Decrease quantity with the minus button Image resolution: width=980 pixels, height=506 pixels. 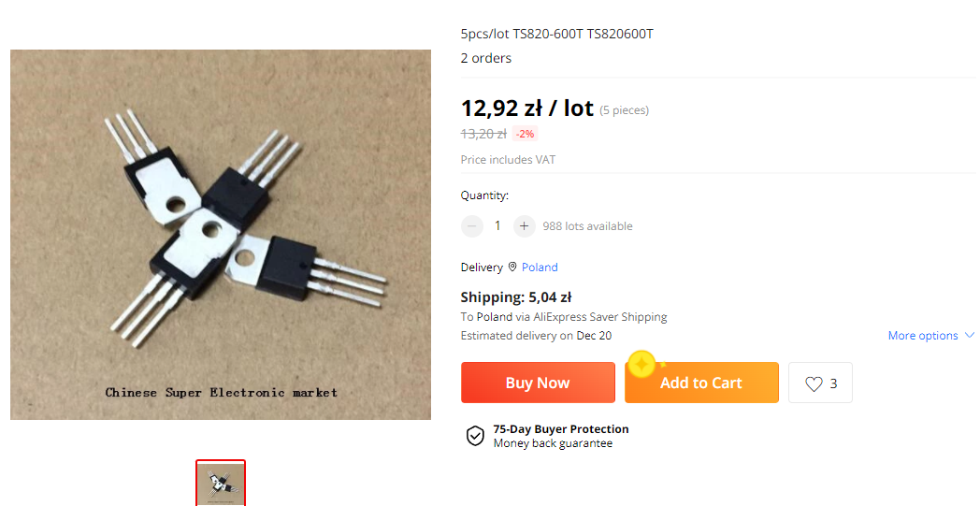point(472,225)
